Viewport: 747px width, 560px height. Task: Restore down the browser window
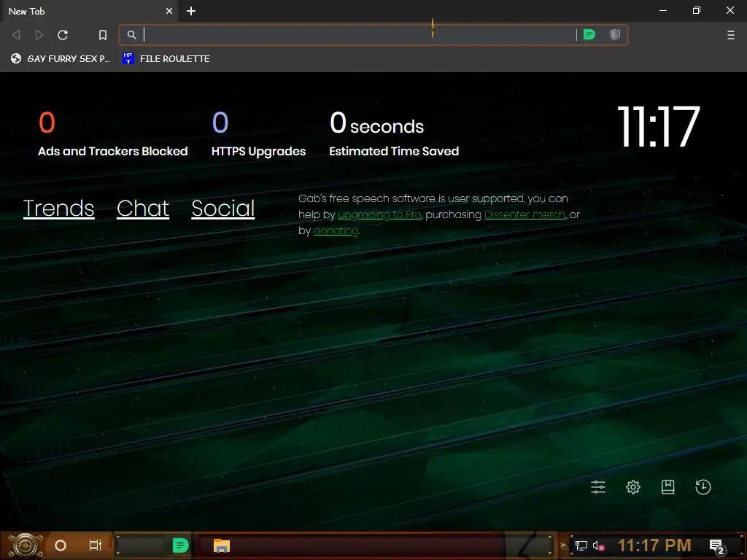(697, 10)
